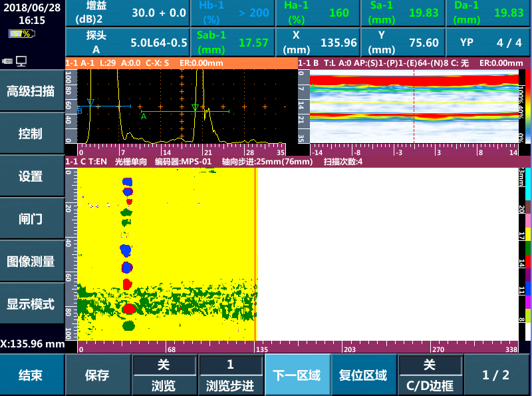Enable the C/D边框 border display
Image resolution: width=532 pixels, height=396 pixels.
click(x=430, y=373)
